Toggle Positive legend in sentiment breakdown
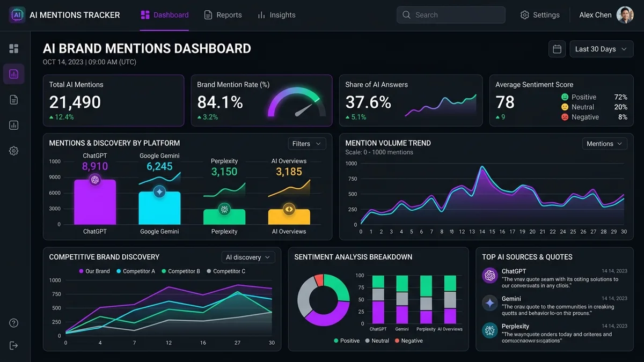Image resolution: width=644 pixels, height=362 pixels. [346, 341]
